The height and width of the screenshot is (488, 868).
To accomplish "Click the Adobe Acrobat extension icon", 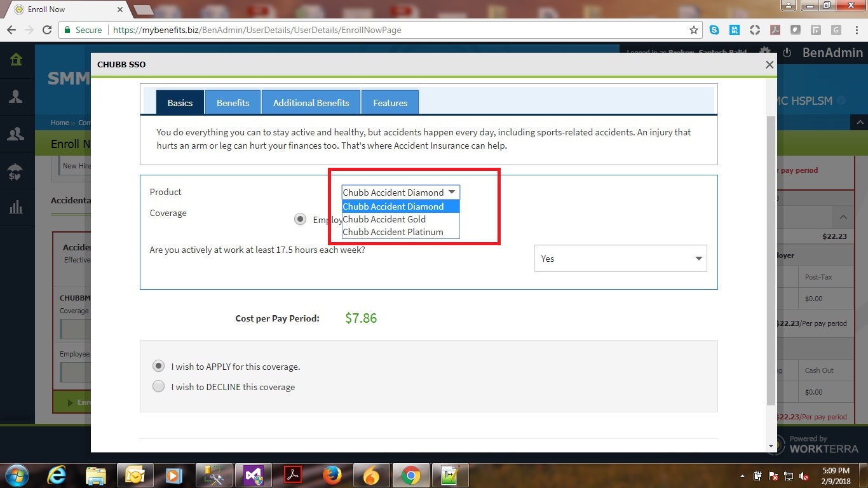I will [775, 30].
